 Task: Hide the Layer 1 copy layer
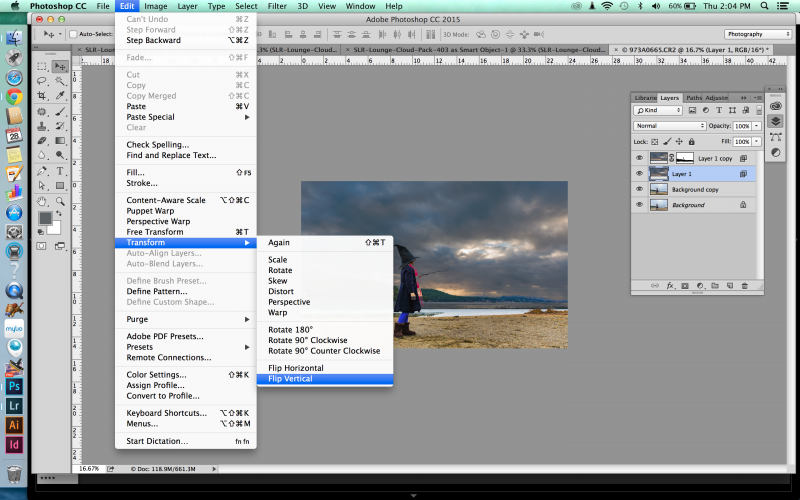tap(639, 158)
